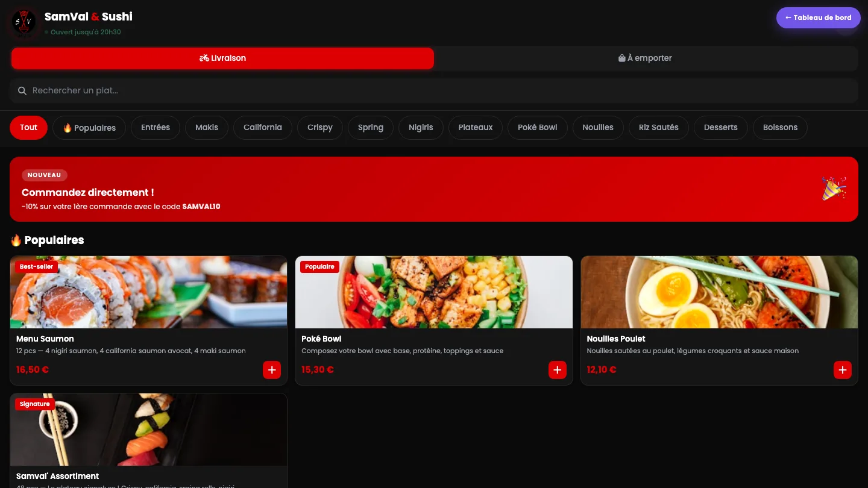This screenshot has width=868, height=488.
Task: Open the Plateaux category
Action: point(476,128)
